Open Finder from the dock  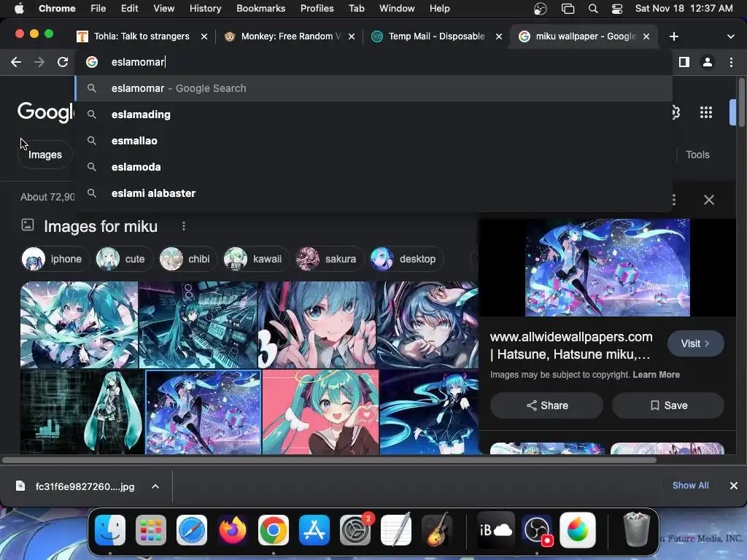pos(110,530)
